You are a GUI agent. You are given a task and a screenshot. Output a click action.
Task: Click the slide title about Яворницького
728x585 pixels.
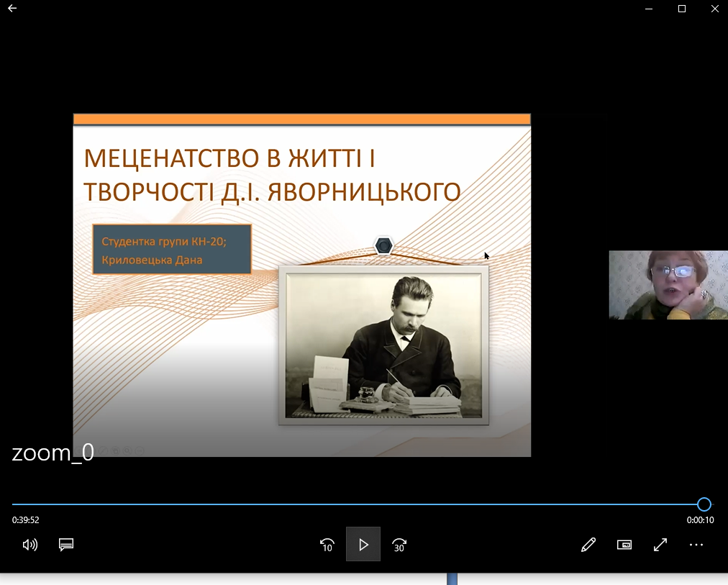[272, 175]
